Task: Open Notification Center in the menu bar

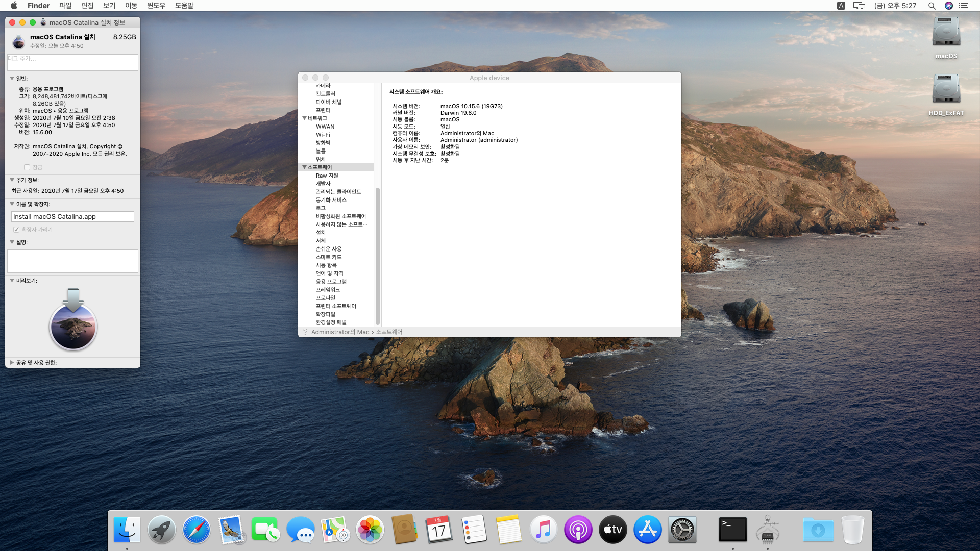Action: click(x=964, y=6)
